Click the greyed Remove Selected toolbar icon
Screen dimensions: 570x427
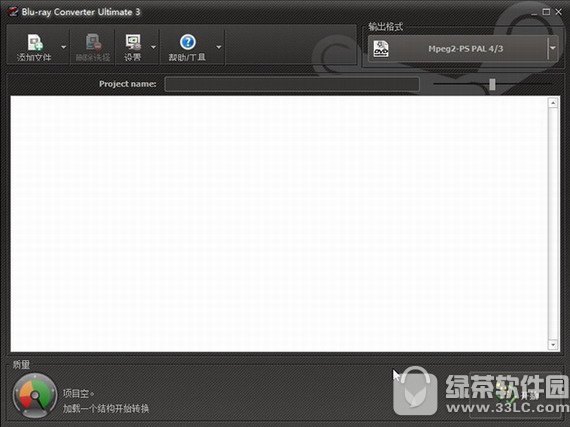[x=93, y=42]
